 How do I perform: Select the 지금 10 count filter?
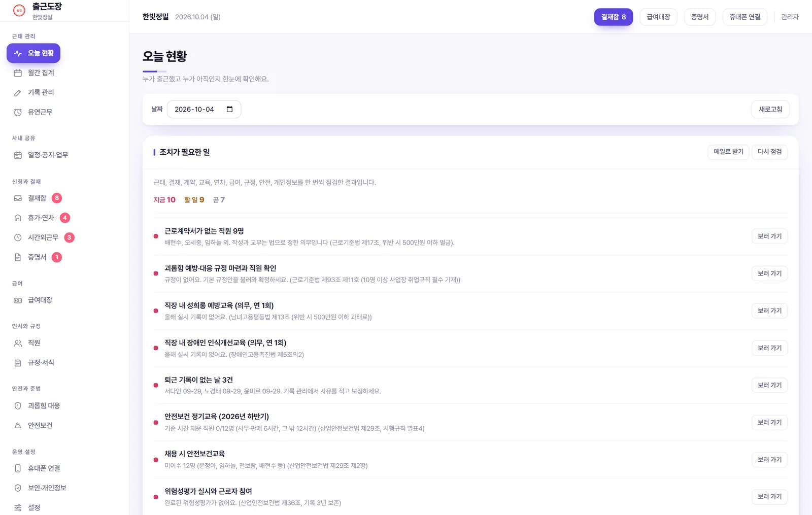click(x=164, y=200)
